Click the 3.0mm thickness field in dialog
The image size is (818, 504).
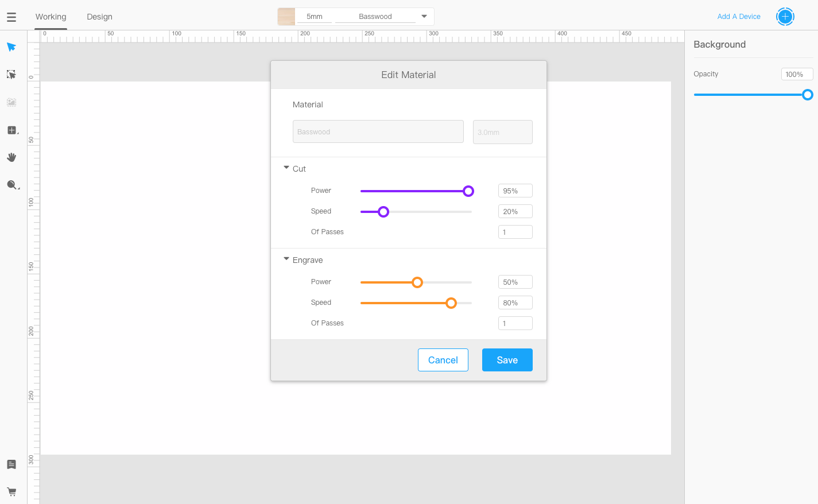tap(503, 132)
